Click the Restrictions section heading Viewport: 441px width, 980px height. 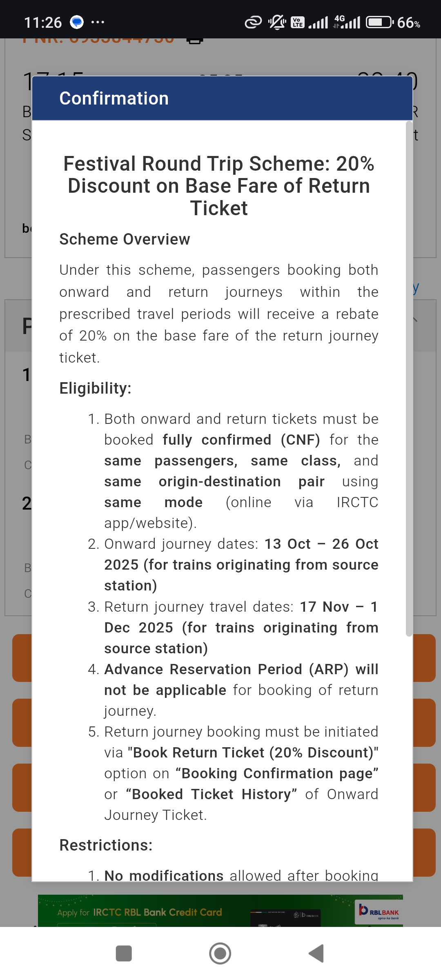(x=106, y=845)
